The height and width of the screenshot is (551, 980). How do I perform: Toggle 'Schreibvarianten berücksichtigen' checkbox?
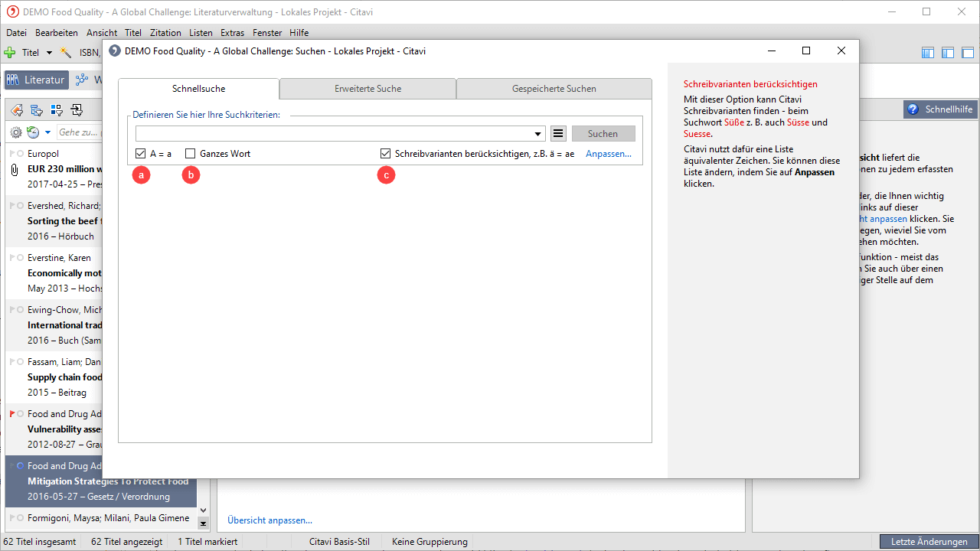[386, 154]
